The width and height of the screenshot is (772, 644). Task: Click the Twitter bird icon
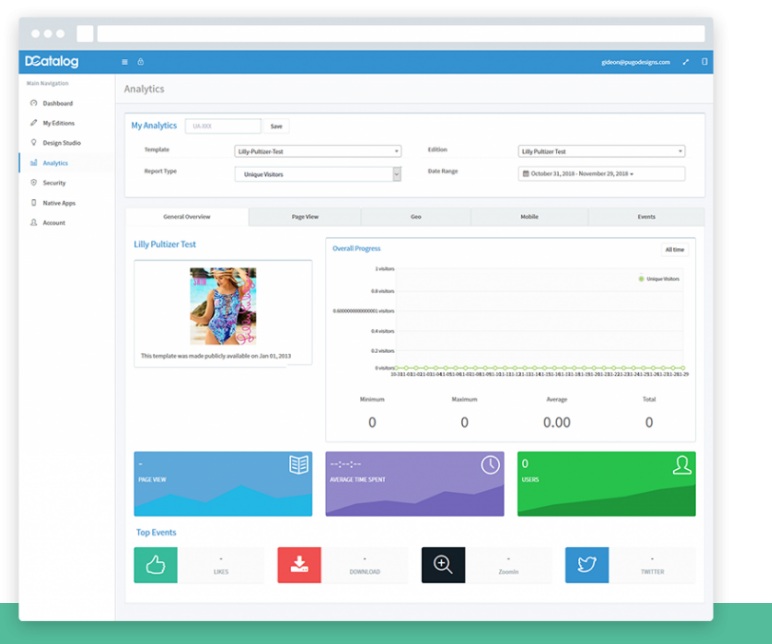click(x=586, y=565)
